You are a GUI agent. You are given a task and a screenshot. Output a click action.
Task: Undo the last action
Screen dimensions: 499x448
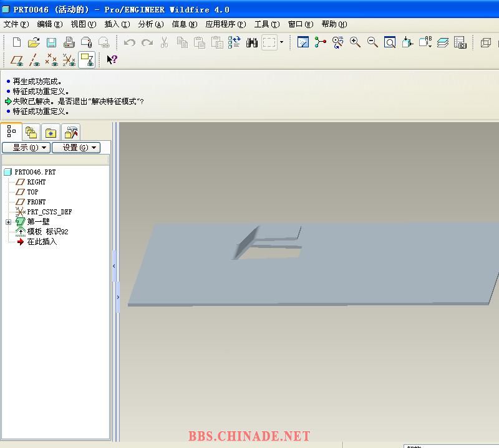pyautogui.click(x=130, y=42)
